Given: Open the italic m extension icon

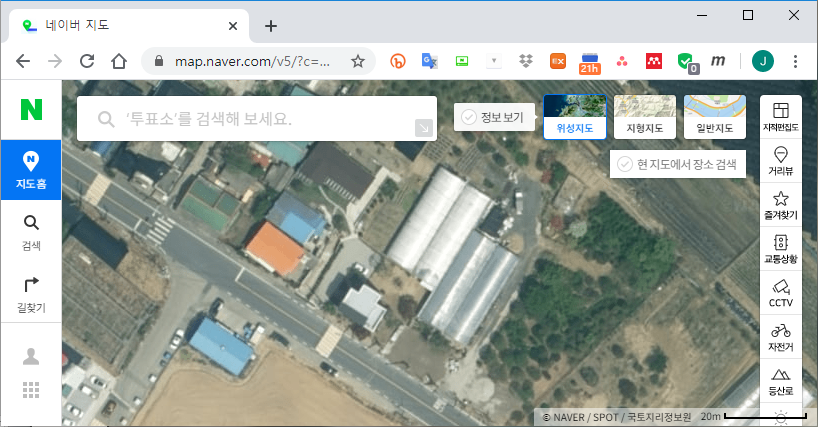Looking at the screenshot, I should pyautogui.click(x=718, y=61).
